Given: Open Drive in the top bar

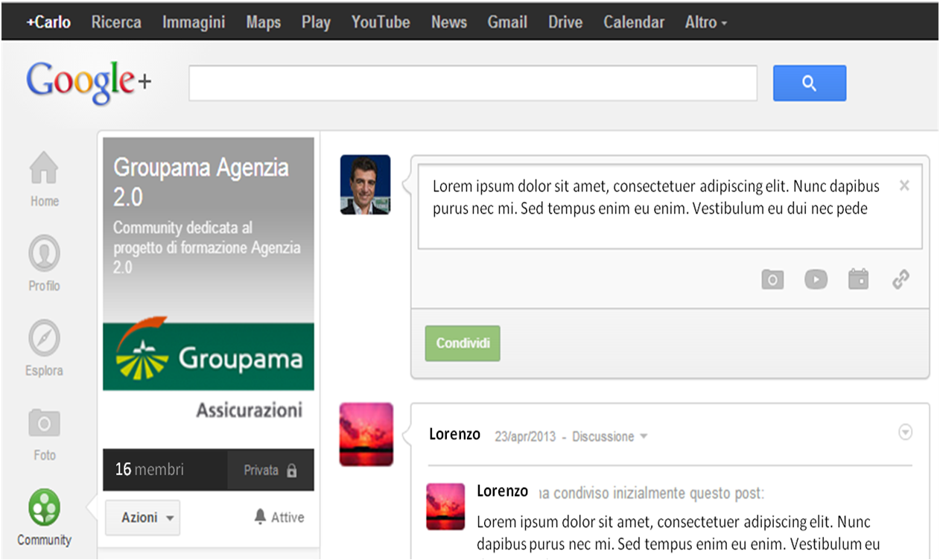Looking at the screenshot, I should click(565, 22).
